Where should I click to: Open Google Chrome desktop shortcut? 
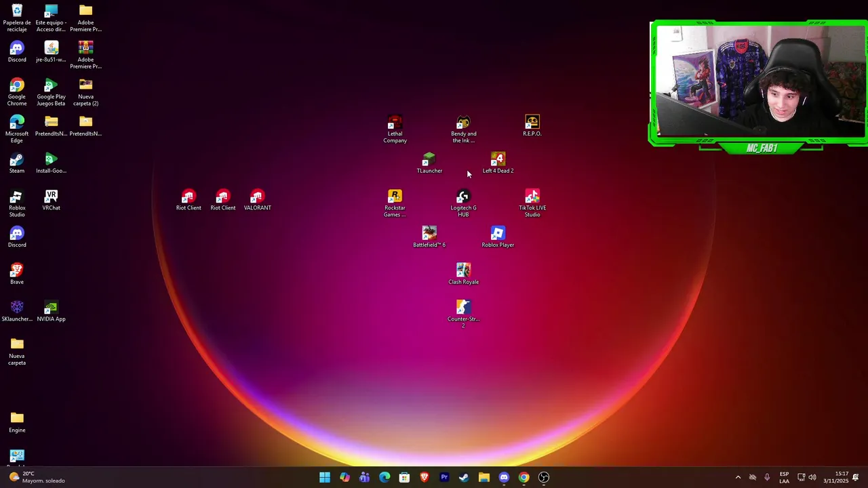(17, 92)
